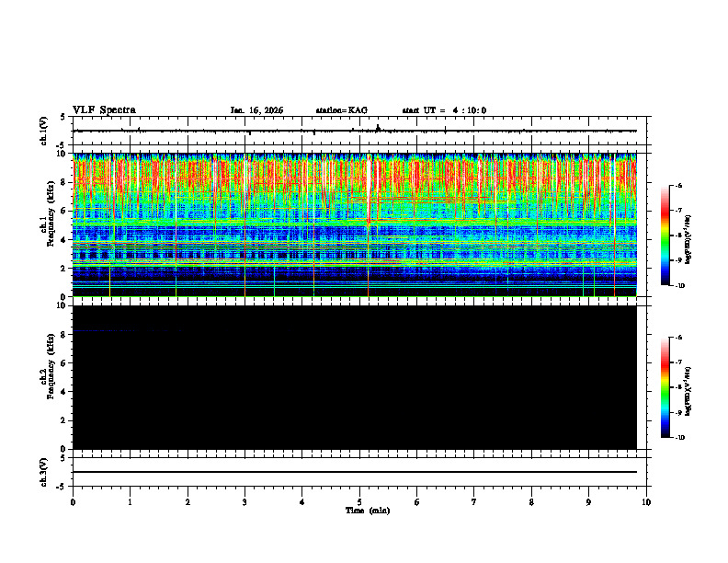Click the time axis tick label "7"

pyautogui.click(x=474, y=502)
